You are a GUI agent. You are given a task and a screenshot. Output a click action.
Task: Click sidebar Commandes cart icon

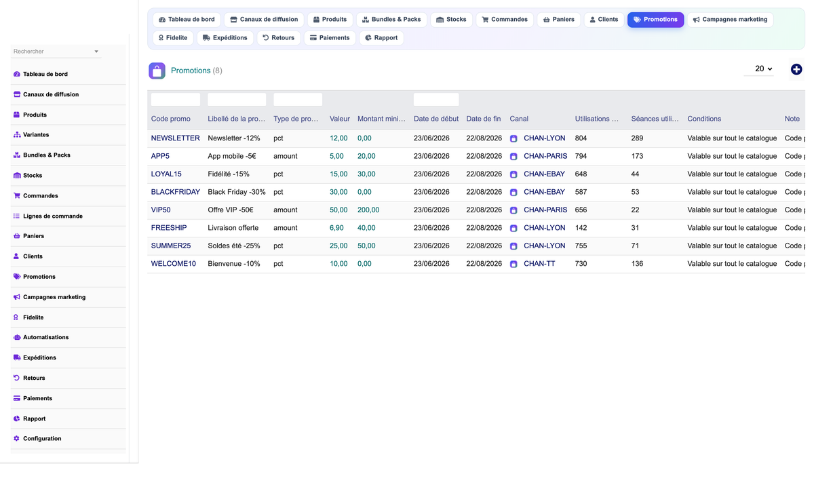(x=17, y=196)
